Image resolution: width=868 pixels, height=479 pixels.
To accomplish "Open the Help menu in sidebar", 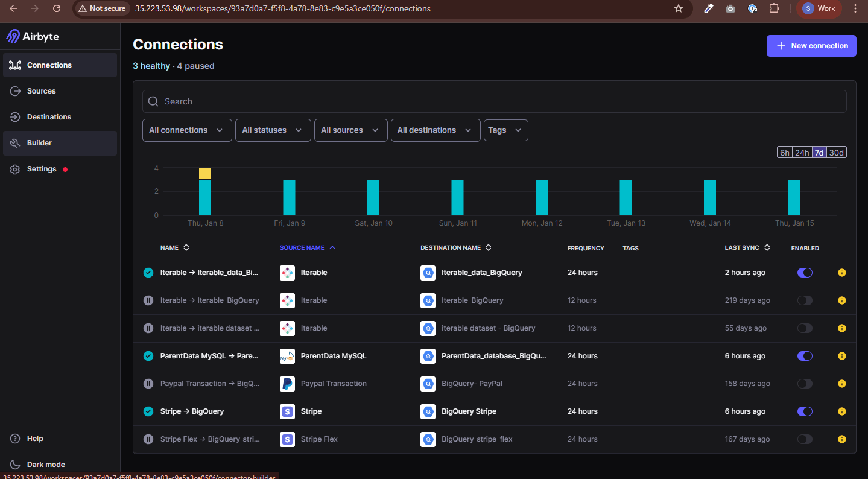I will coord(60,439).
